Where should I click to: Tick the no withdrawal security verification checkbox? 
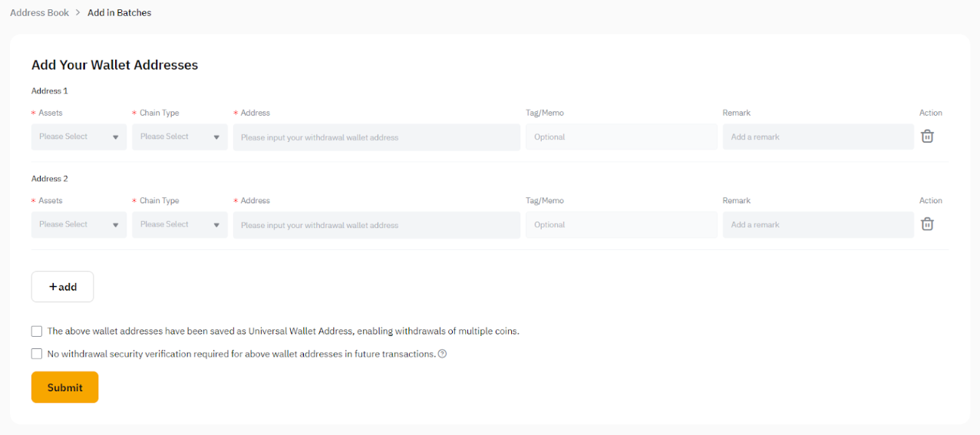coord(37,354)
